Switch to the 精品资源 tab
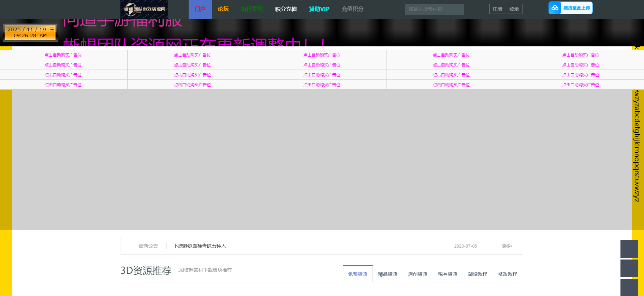 tap(387, 274)
